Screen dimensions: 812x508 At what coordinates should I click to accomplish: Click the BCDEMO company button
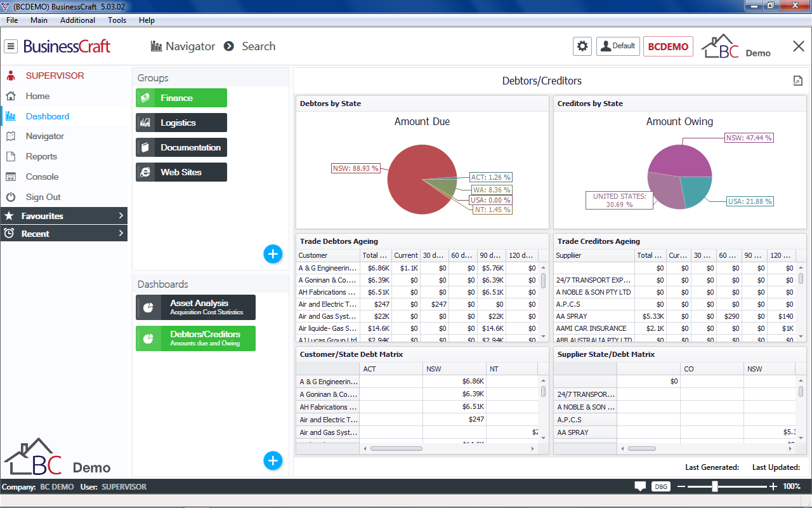(x=668, y=46)
